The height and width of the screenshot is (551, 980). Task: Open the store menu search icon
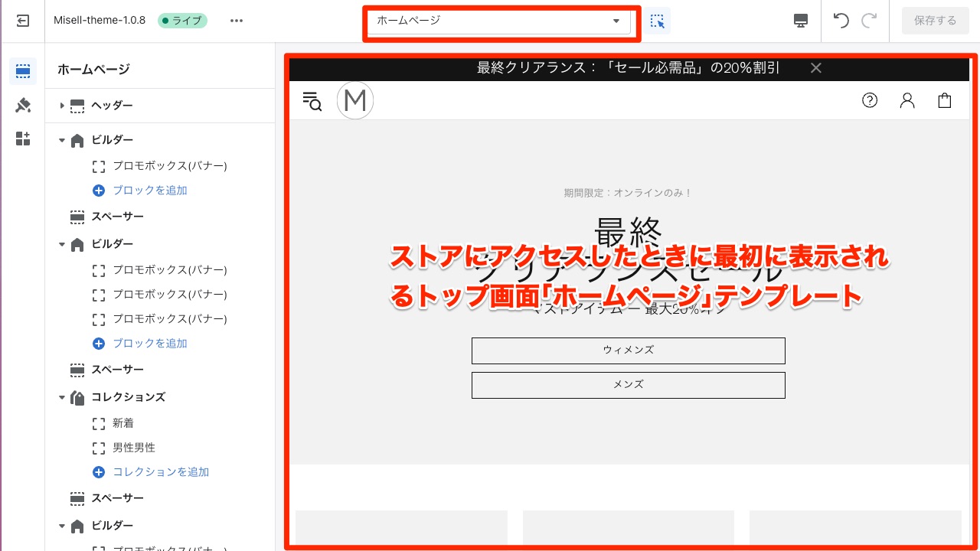coord(312,100)
